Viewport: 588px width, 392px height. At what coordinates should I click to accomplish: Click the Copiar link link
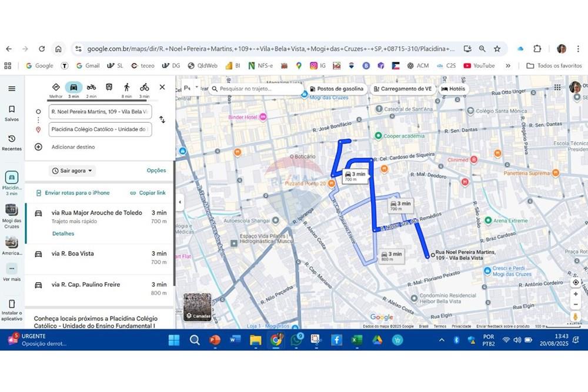tap(148, 193)
